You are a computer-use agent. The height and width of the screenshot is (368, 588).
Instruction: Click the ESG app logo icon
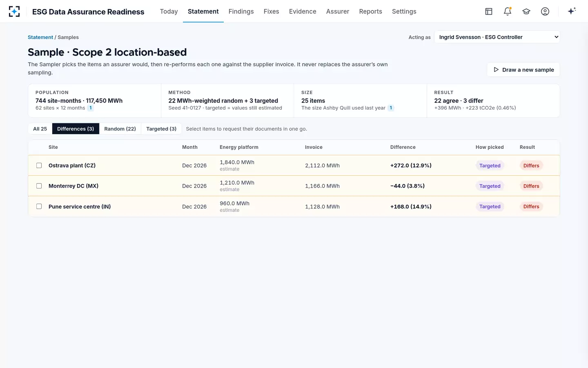[x=14, y=11]
